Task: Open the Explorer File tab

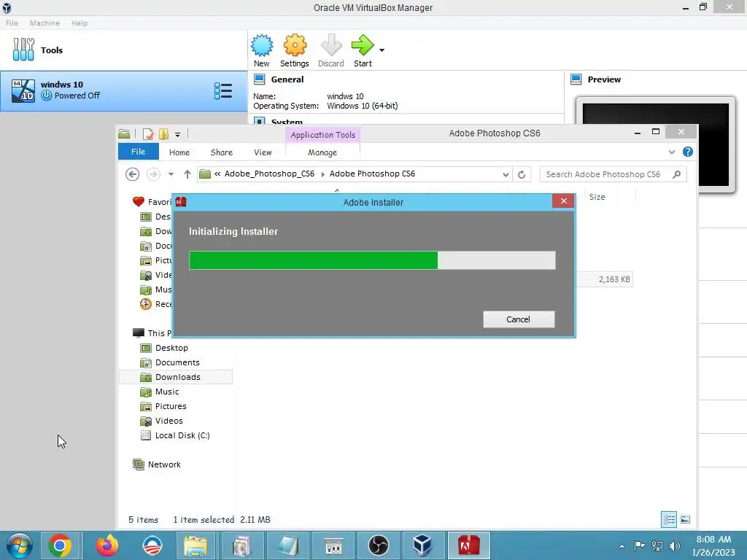Action: coord(138,152)
